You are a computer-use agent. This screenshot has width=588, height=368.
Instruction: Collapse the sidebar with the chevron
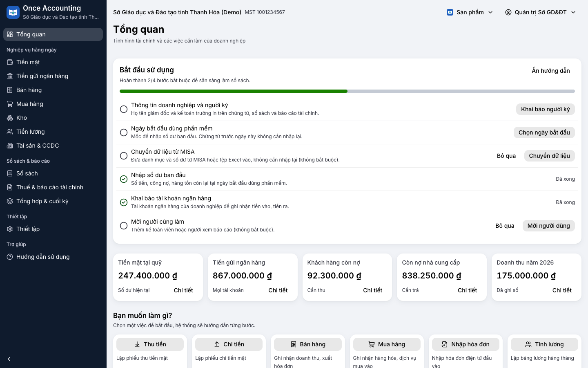click(x=9, y=359)
